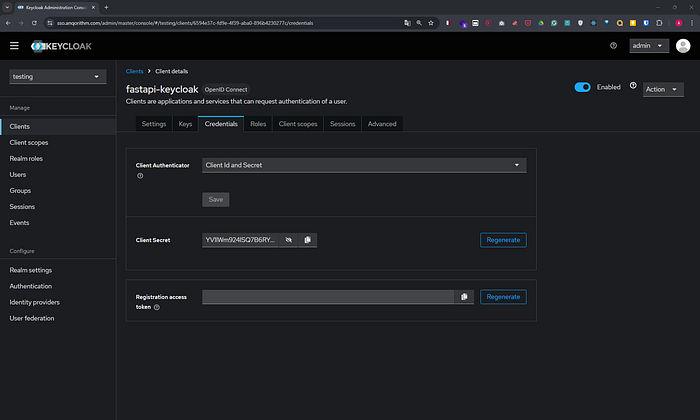Show or hide the client secret value
The height and width of the screenshot is (420, 700).
pyautogui.click(x=288, y=240)
